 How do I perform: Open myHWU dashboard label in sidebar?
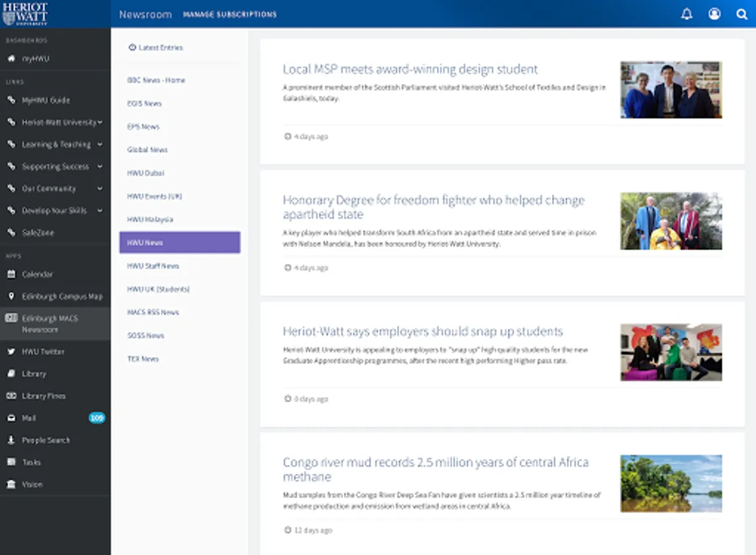tap(35, 59)
